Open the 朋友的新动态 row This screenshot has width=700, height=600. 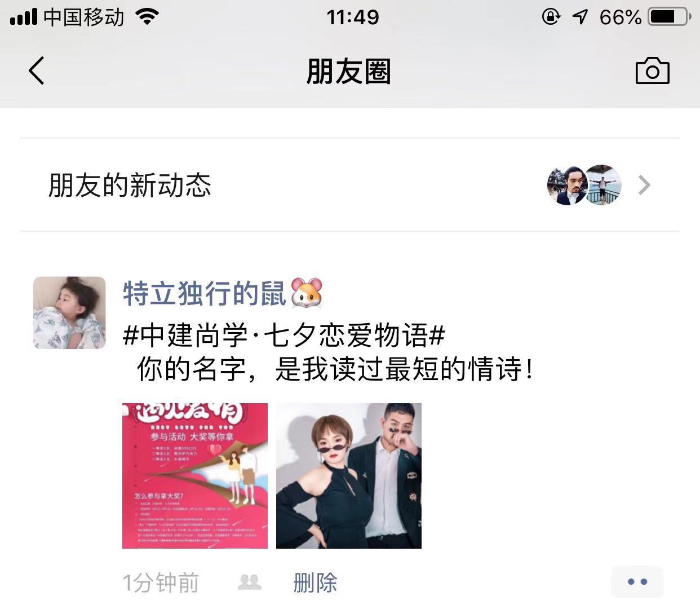coord(350,185)
